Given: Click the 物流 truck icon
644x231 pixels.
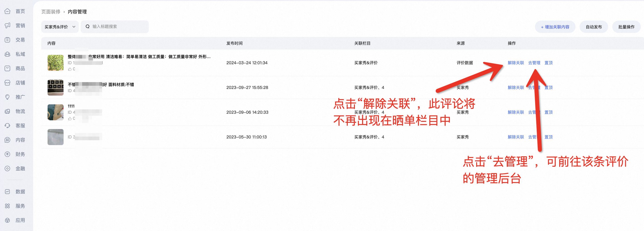Looking at the screenshot, I should pyautogui.click(x=7, y=111).
